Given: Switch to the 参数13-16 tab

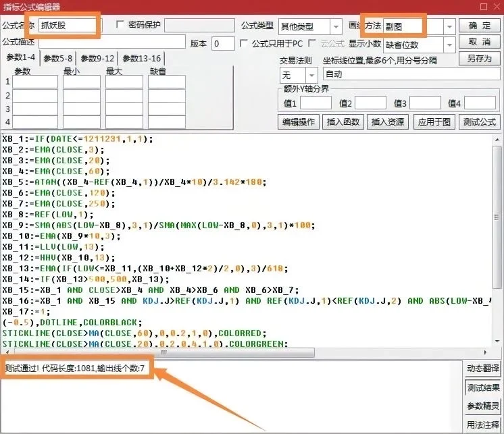Looking at the screenshot, I should [142, 59].
